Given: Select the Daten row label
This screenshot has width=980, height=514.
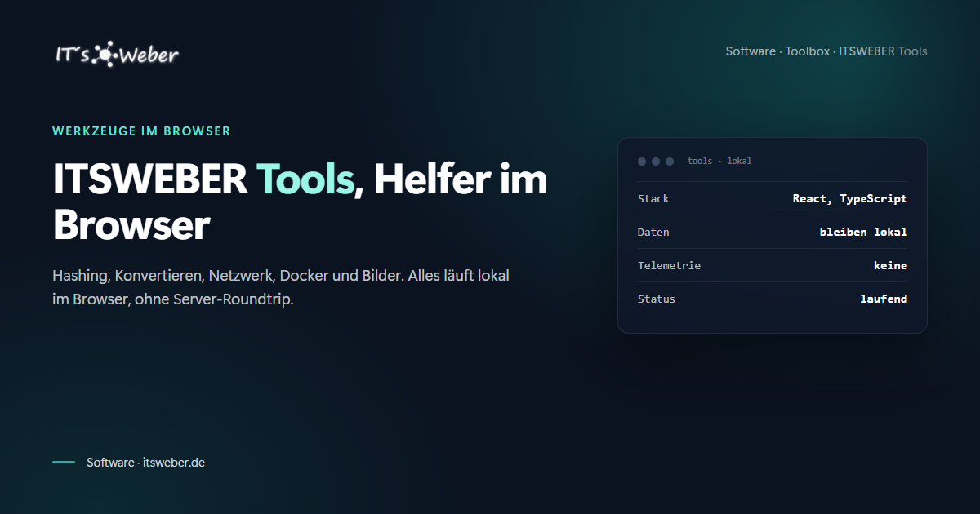Looking at the screenshot, I should (x=653, y=233).
